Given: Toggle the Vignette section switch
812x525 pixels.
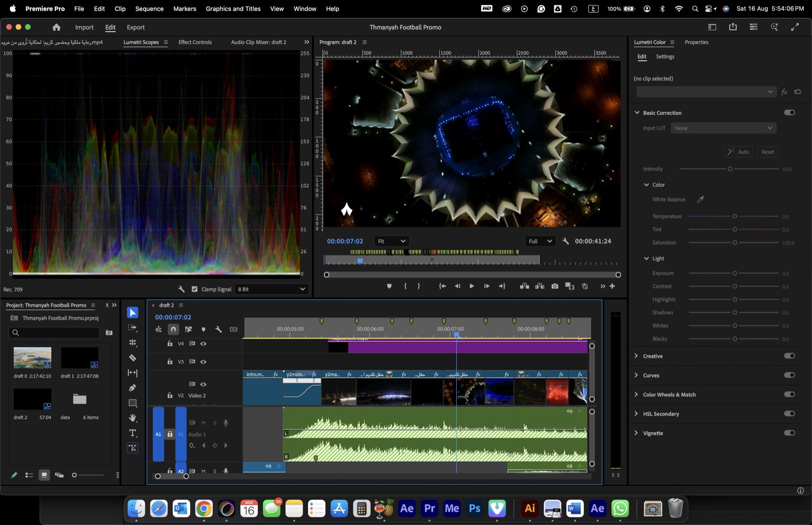Looking at the screenshot, I should pyautogui.click(x=789, y=433).
